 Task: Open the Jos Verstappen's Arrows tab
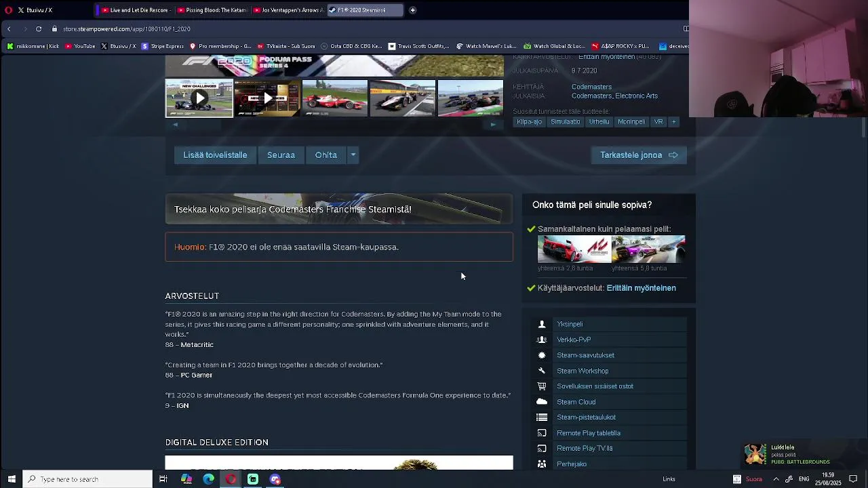[x=287, y=10]
